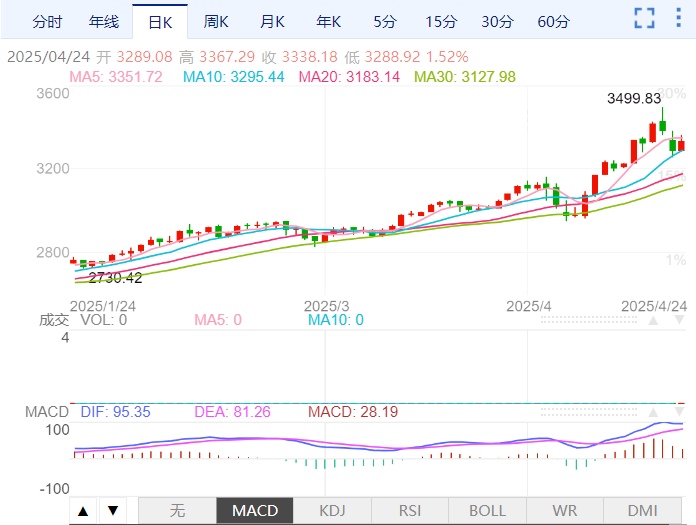
Task: Click the 3600 price axis label
Action: [x=53, y=94]
